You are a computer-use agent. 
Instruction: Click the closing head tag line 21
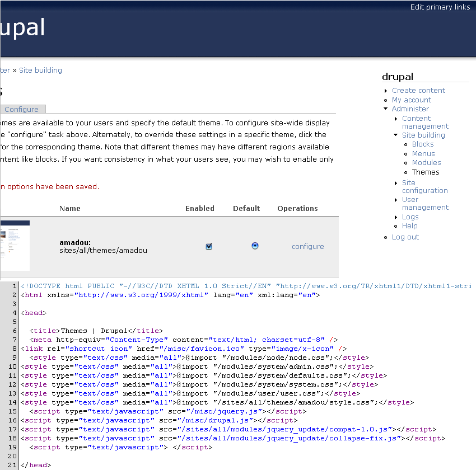click(x=35, y=465)
